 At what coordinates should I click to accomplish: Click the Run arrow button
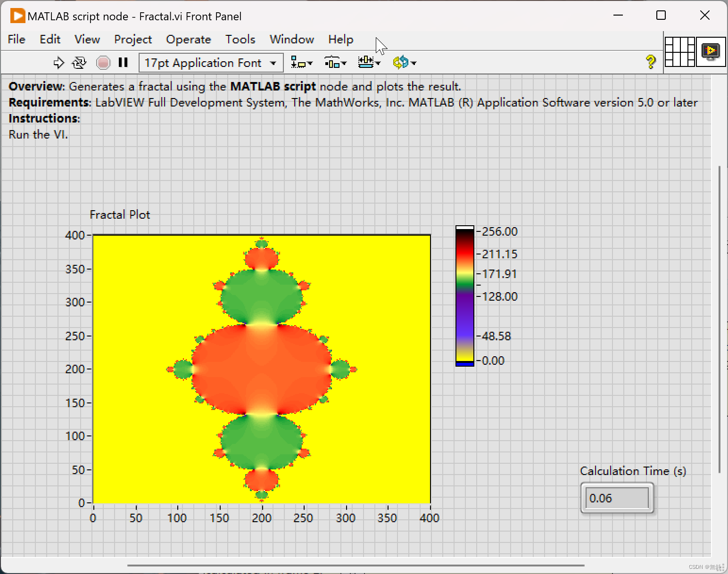click(x=58, y=63)
